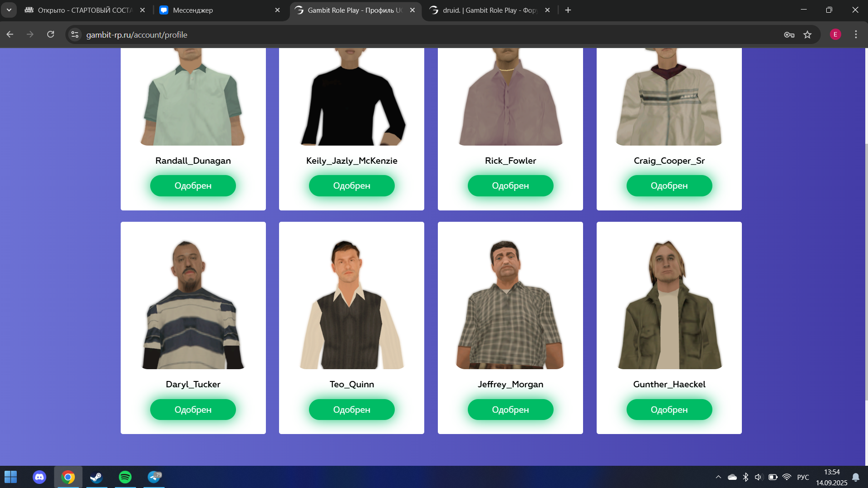Select the Rick_Fowler character skin image
Screen dimensions: 868x488
coord(510,97)
